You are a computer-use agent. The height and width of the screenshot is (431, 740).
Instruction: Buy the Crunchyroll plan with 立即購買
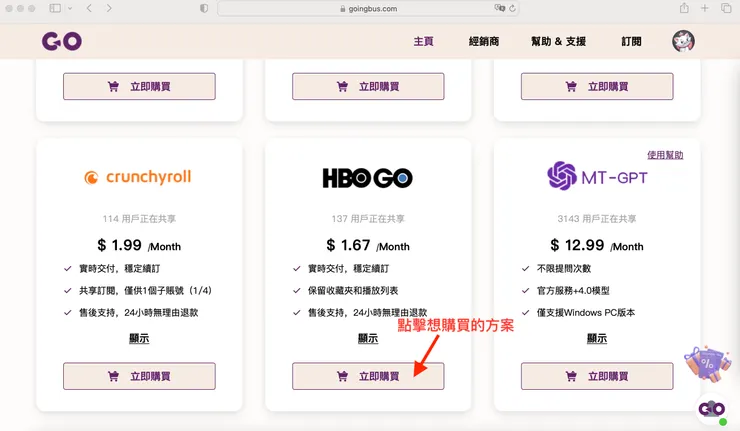(x=139, y=376)
